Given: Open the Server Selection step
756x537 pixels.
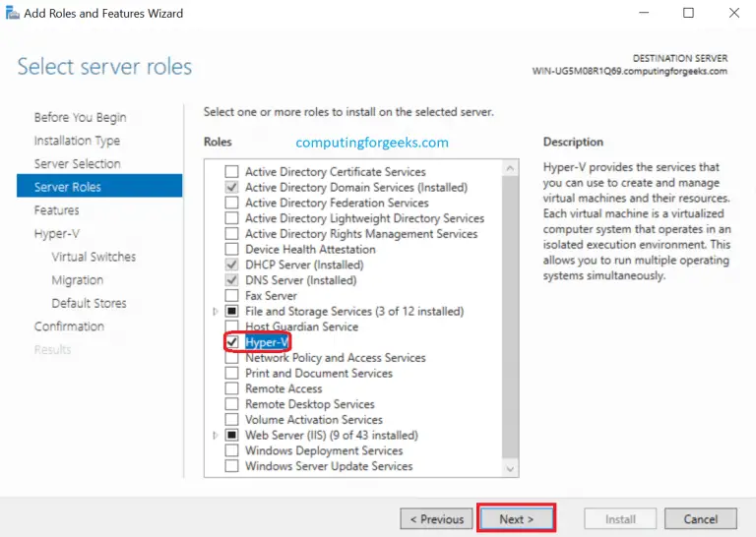Looking at the screenshot, I should [78, 164].
